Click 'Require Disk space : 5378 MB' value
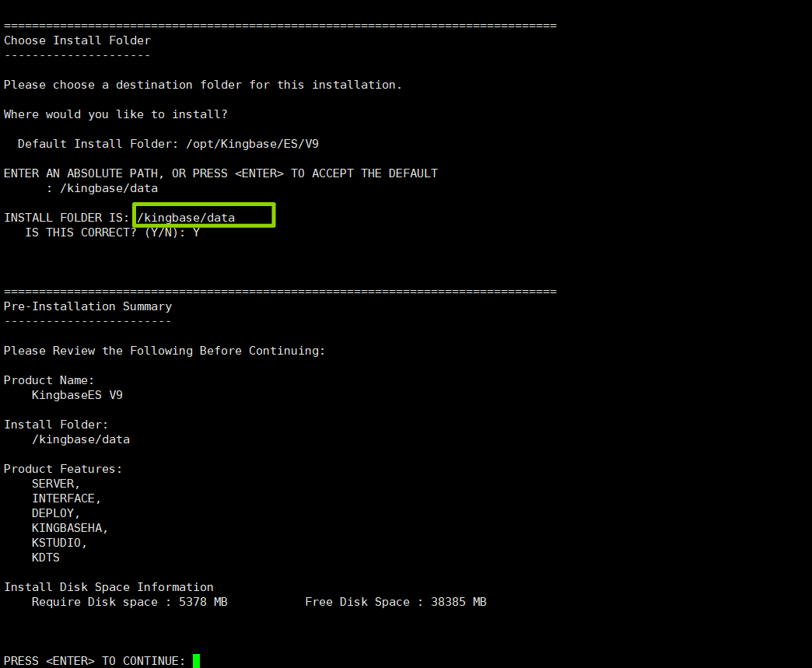 [129, 602]
